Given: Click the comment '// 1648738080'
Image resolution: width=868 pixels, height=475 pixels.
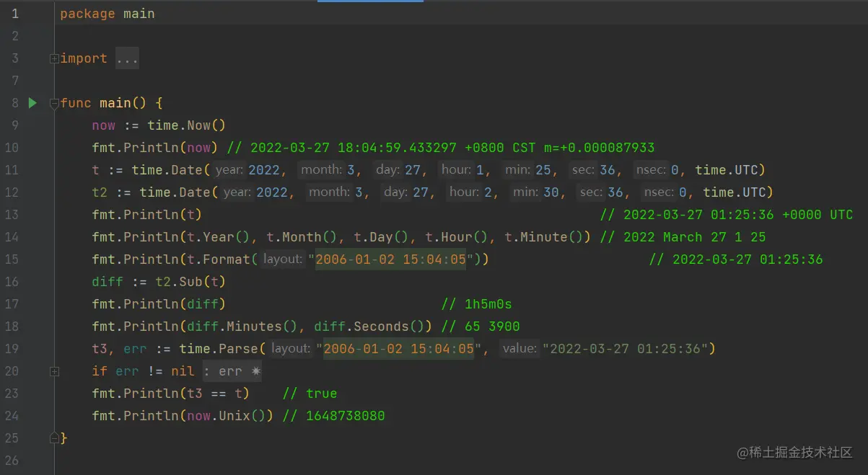Looking at the screenshot, I should click(334, 416).
